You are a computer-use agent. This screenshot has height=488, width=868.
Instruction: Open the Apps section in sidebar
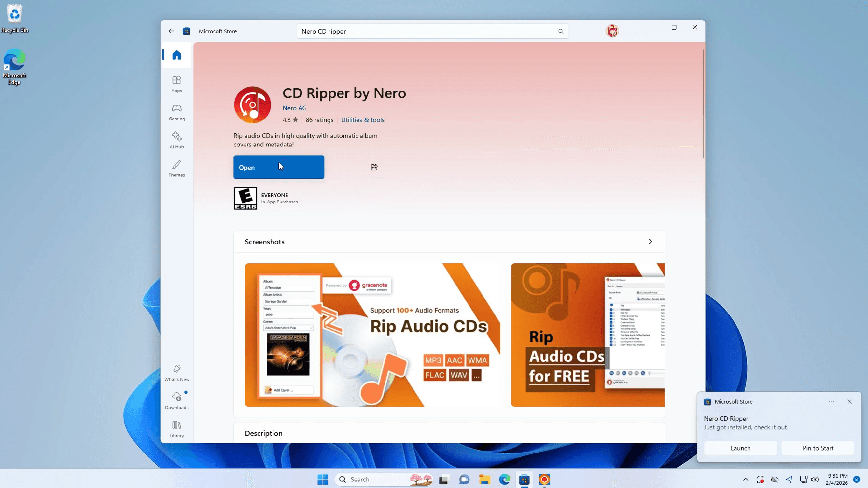tap(176, 84)
